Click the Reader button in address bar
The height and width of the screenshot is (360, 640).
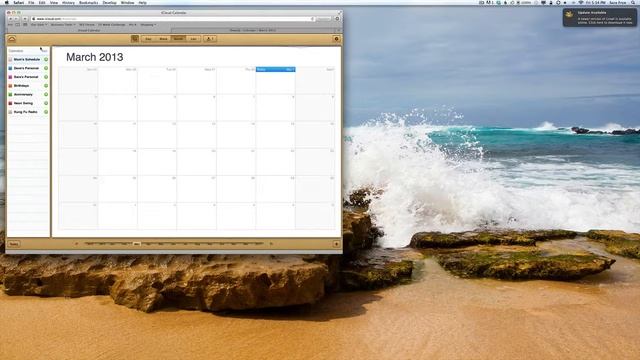324,19
